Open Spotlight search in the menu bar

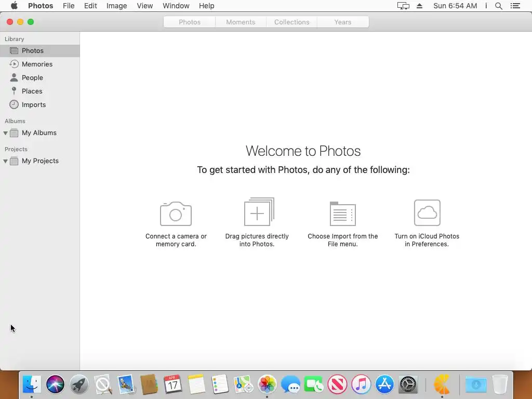point(498,6)
